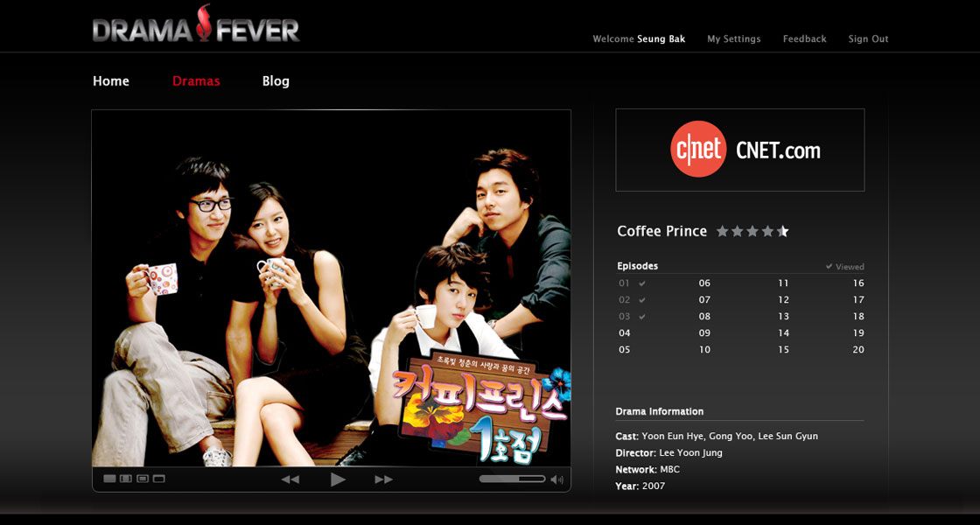Play episode 09
980x525 pixels.
[704, 333]
